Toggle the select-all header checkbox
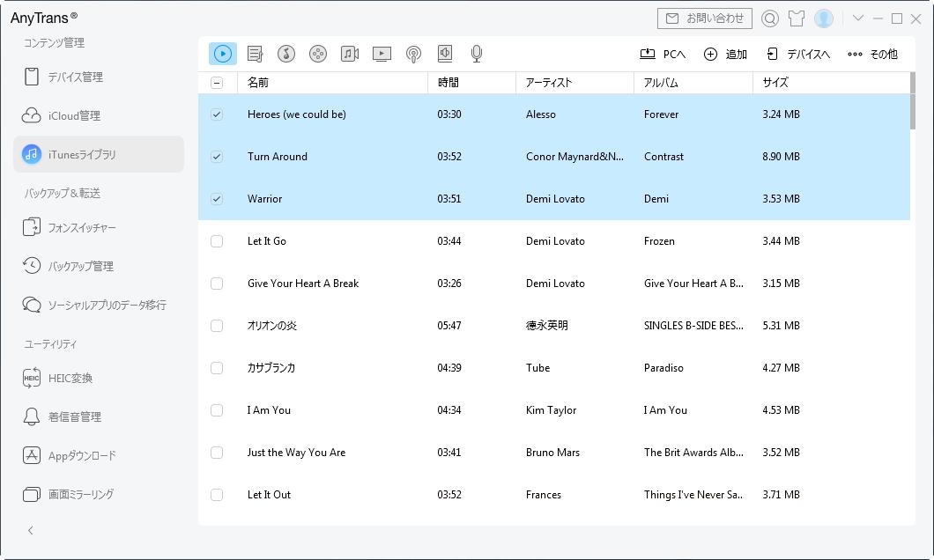934x560 pixels. pos(217,83)
